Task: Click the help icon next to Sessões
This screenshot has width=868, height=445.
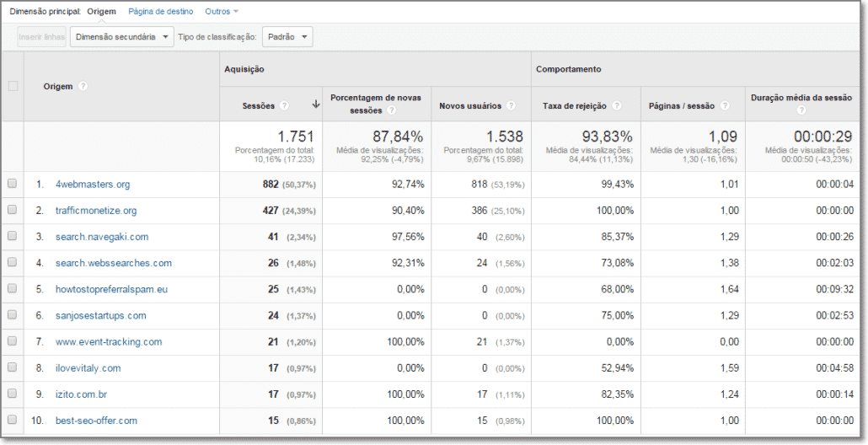Action: [x=284, y=105]
